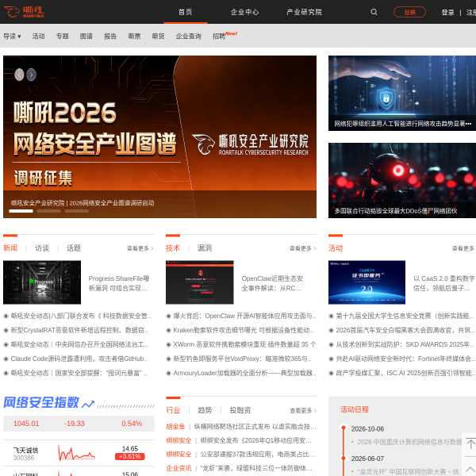This screenshot has width=476, height=476.
Task: Switch to the 话题 tab
Action: click(74, 248)
